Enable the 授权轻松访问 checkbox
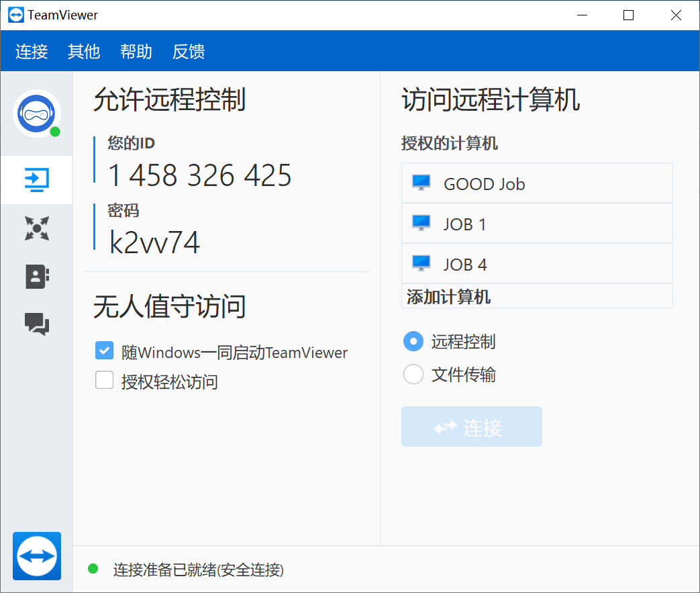700x593 pixels. pos(104,381)
